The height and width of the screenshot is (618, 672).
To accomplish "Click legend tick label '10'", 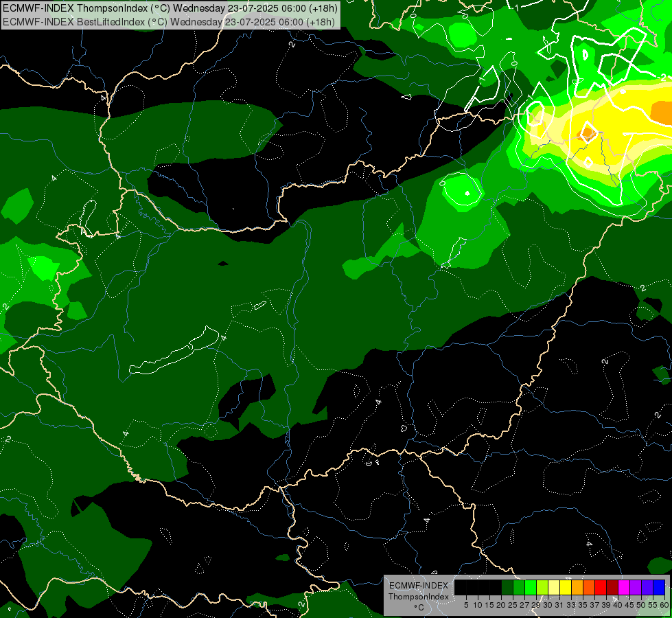I will coord(478,605).
